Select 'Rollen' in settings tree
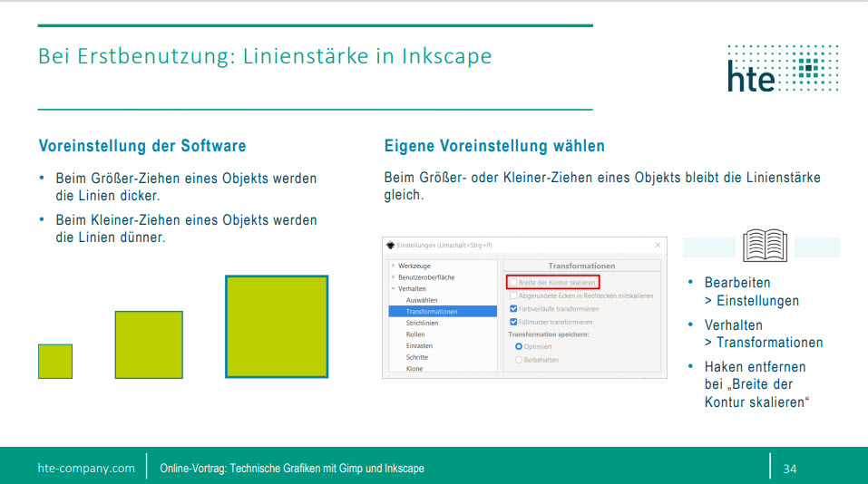The image size is (868, 484). tap(415, 334)
